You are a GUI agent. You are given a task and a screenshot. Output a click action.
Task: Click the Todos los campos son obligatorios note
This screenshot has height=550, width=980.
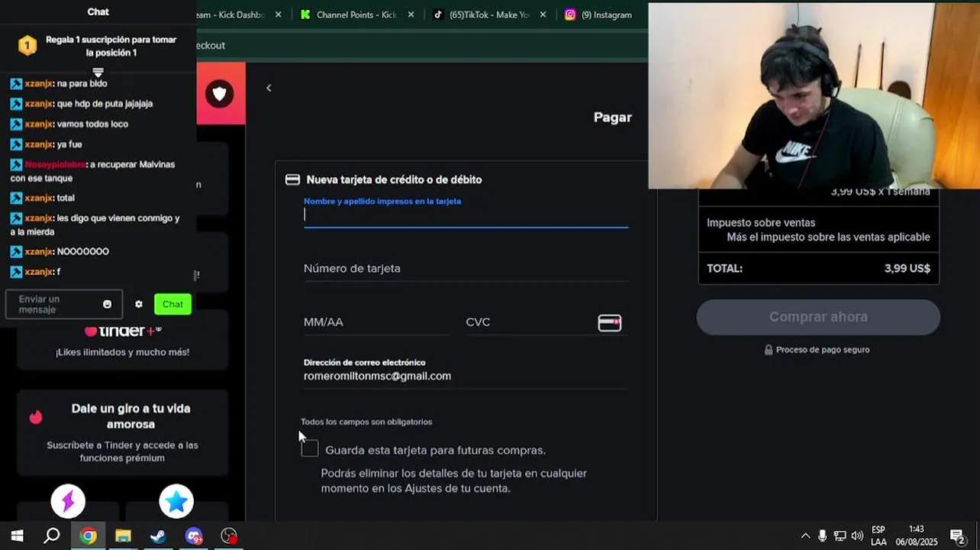pyautogui.click(x=366, y=422)
